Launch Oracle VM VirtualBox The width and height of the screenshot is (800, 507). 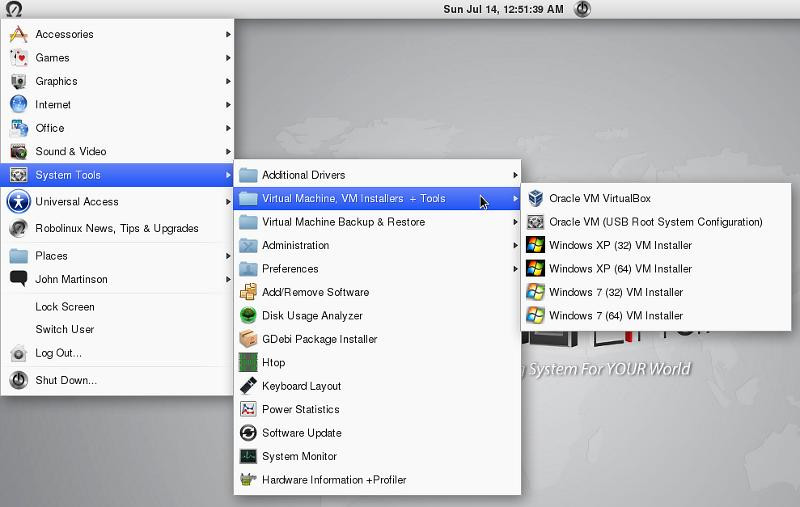[656, 198]
